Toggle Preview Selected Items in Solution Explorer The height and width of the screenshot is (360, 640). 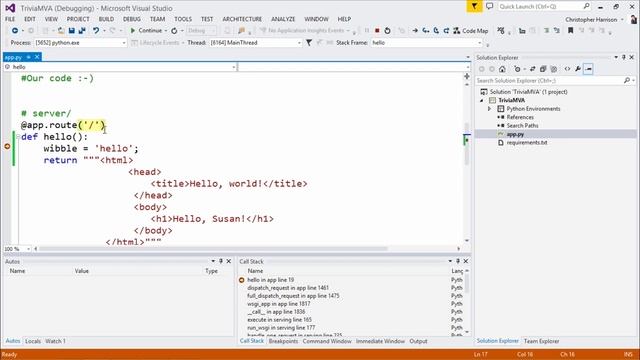pos(588,69)
